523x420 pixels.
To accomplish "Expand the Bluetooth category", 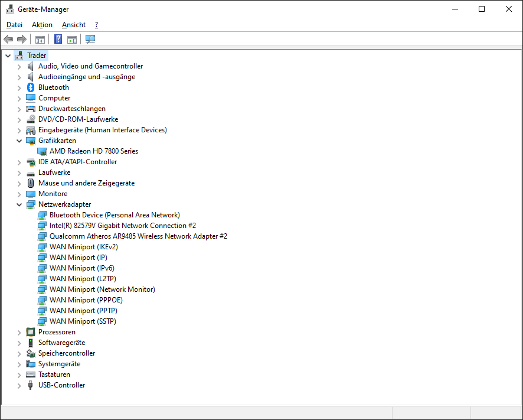I will 19,88.
